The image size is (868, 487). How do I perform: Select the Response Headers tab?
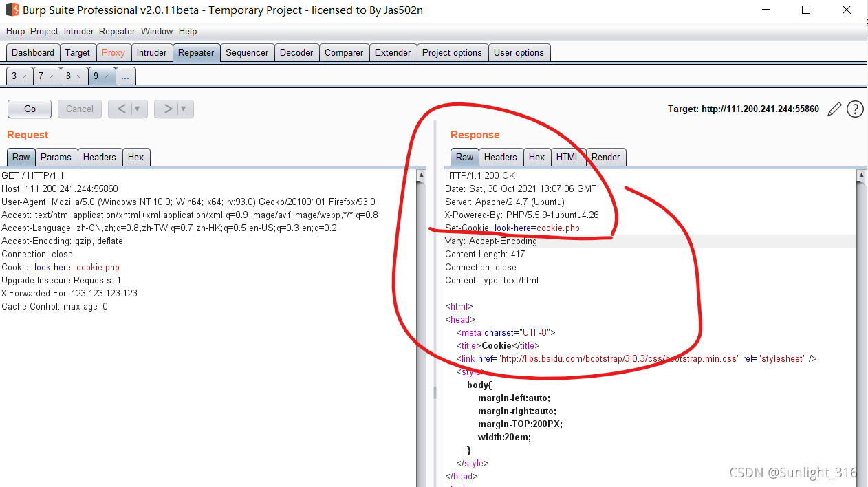click(501, 157)
